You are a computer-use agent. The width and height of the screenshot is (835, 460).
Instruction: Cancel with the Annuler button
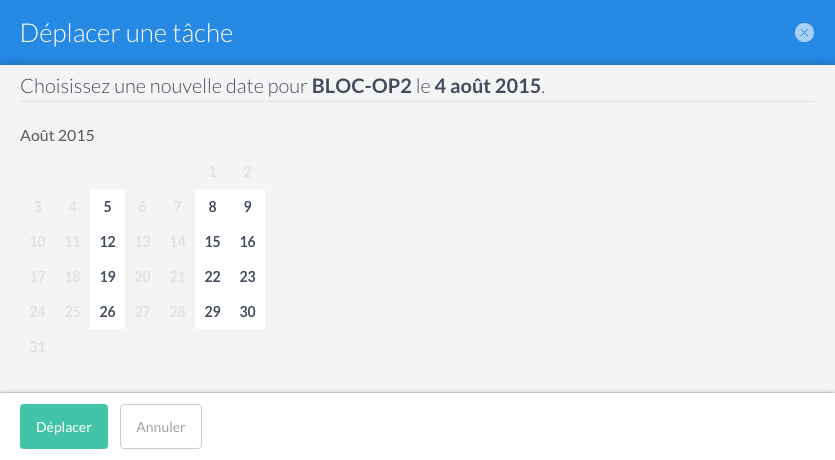161,426
